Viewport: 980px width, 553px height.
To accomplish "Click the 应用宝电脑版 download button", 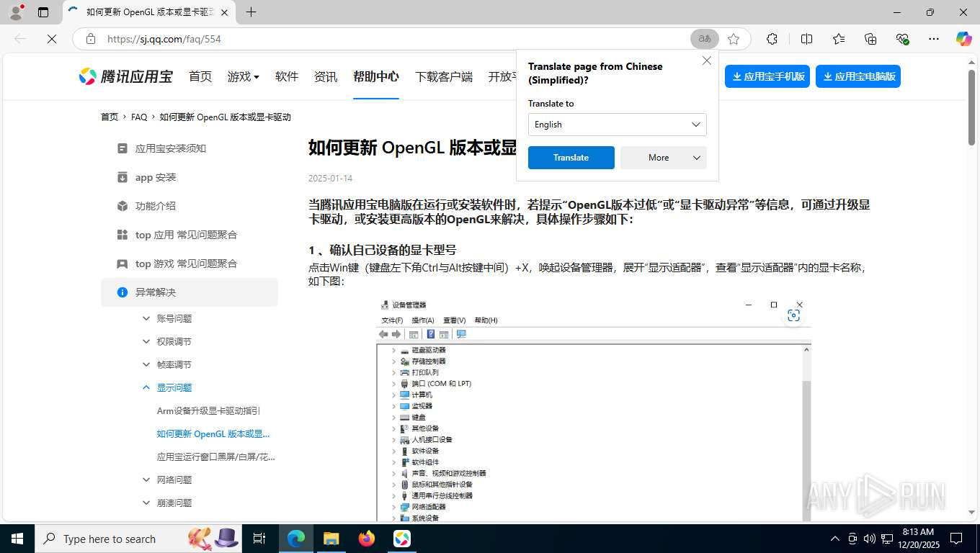I will [858, 76].
